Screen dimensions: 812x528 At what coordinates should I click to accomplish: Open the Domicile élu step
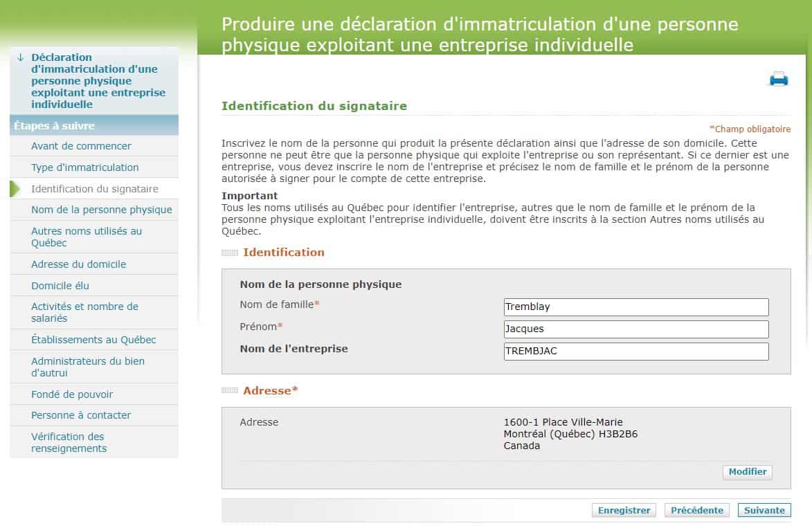pos(61,284)
